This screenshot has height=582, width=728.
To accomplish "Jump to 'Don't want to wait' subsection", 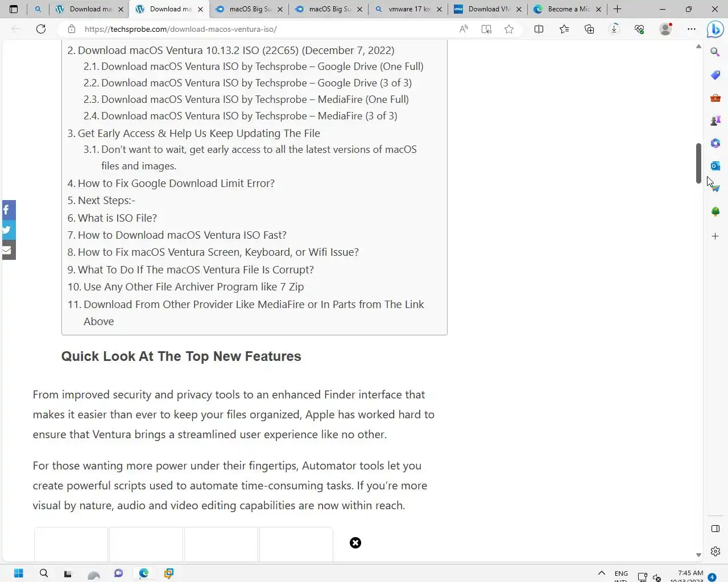I will pos(259,157).
